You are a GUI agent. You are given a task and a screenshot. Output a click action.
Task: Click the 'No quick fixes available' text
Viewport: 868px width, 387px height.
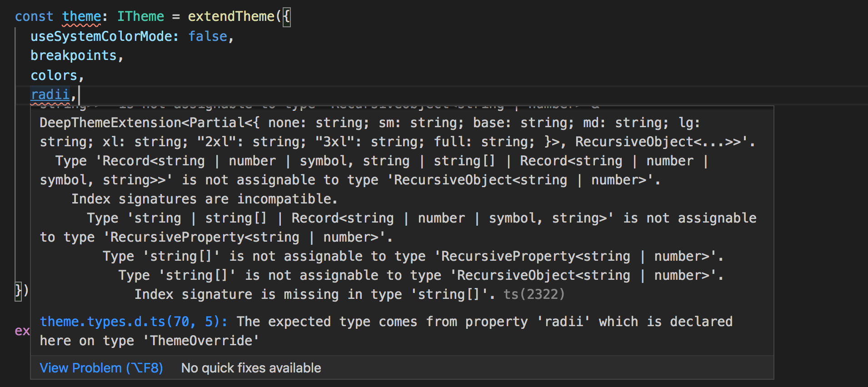point(251,368)
